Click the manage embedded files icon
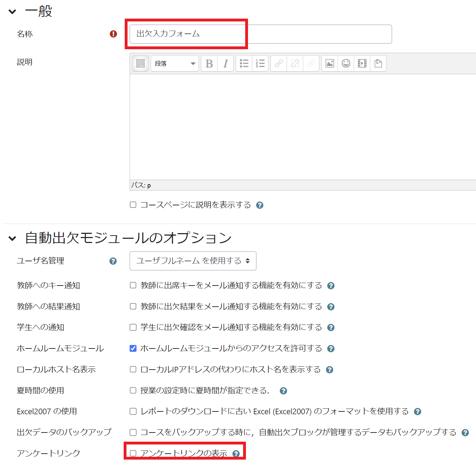 (378, 63)
